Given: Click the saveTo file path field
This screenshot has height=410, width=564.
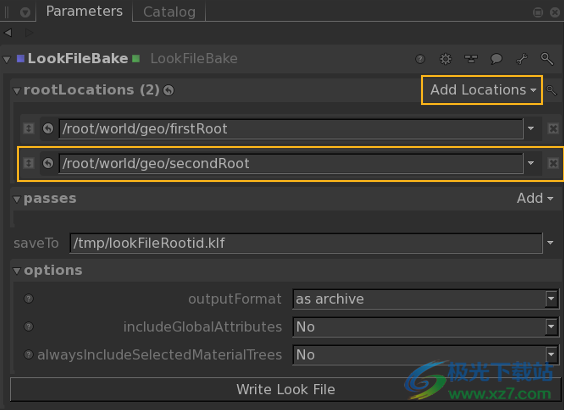Looking at the screenshot, I should [x=306, y=243].
